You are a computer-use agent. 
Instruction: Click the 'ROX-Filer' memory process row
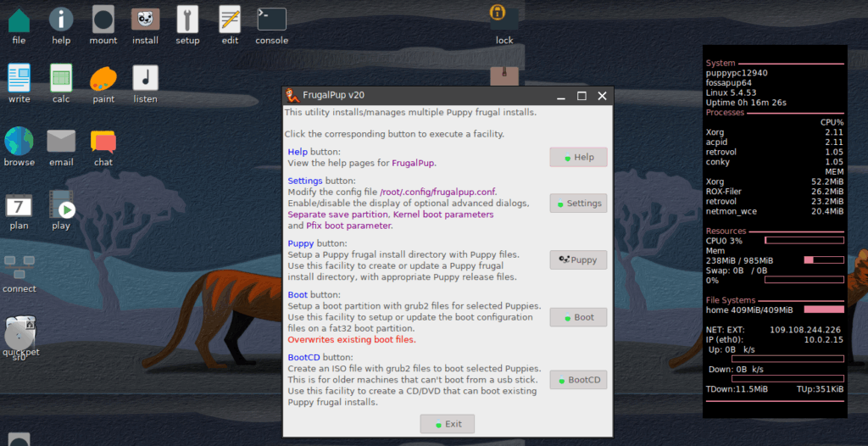[775, 192]
